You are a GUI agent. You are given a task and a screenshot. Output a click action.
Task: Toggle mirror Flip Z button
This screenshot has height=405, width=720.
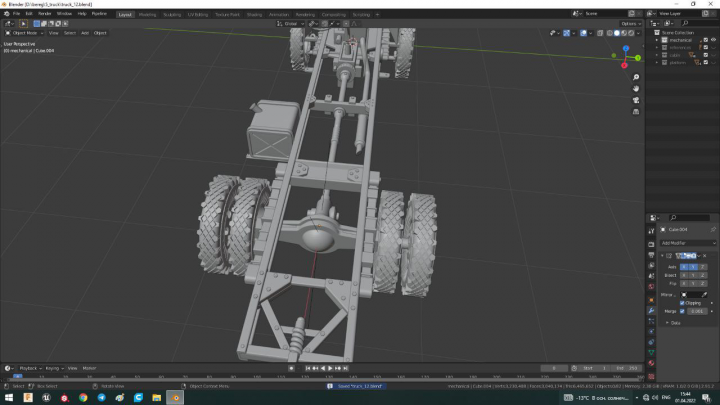[x=703, y=284]
